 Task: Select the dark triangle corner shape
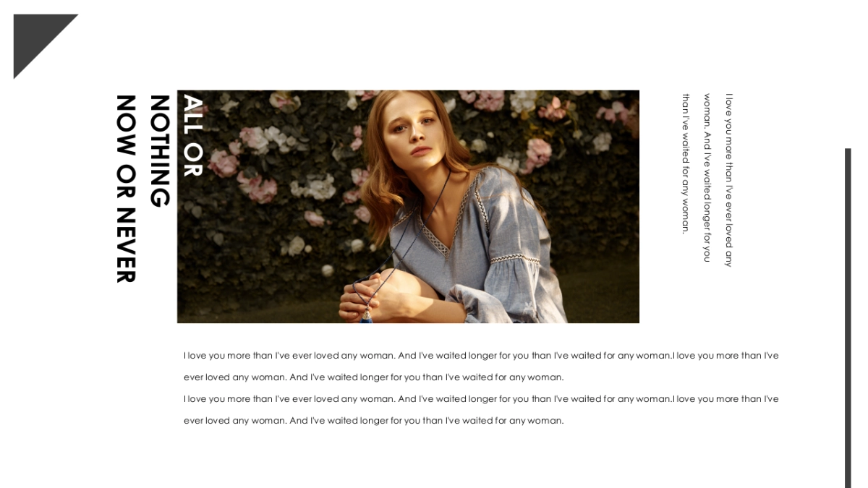click(x=35, y=36)
